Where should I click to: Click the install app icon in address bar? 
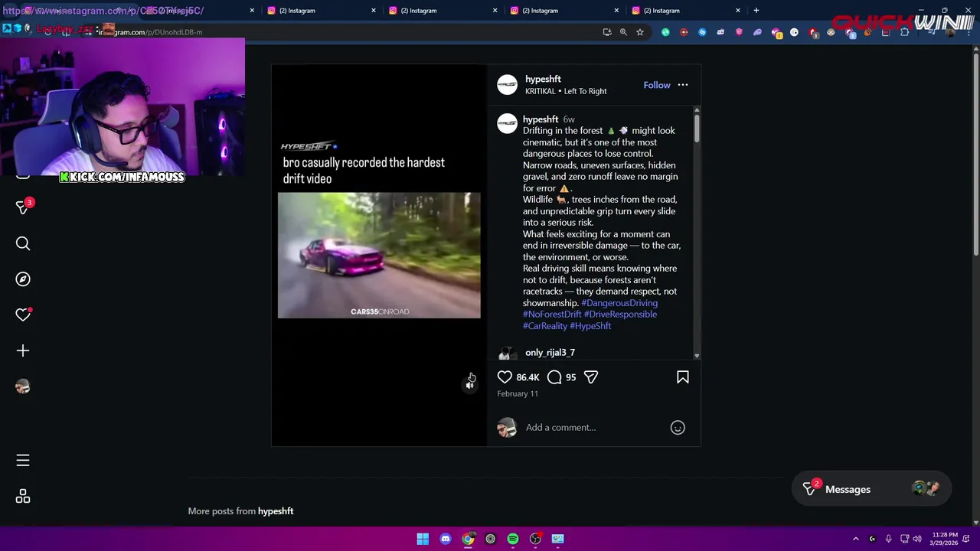(607, 32)
